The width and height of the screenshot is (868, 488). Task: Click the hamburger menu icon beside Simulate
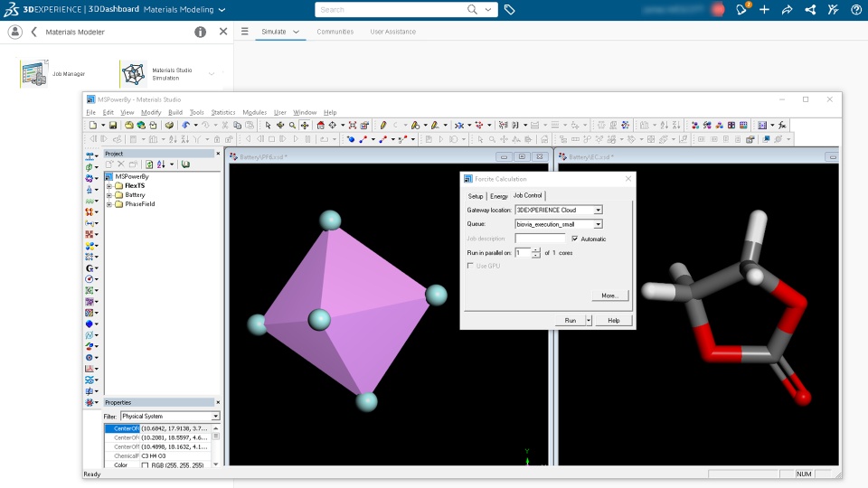pyautogui.click(x=245, y=32)
